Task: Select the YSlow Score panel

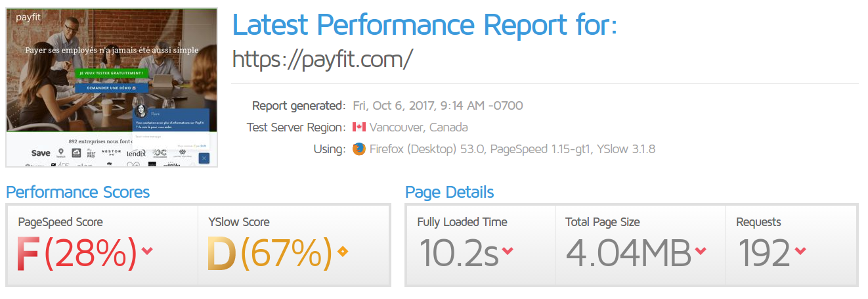Action: [x=294, y=245]
